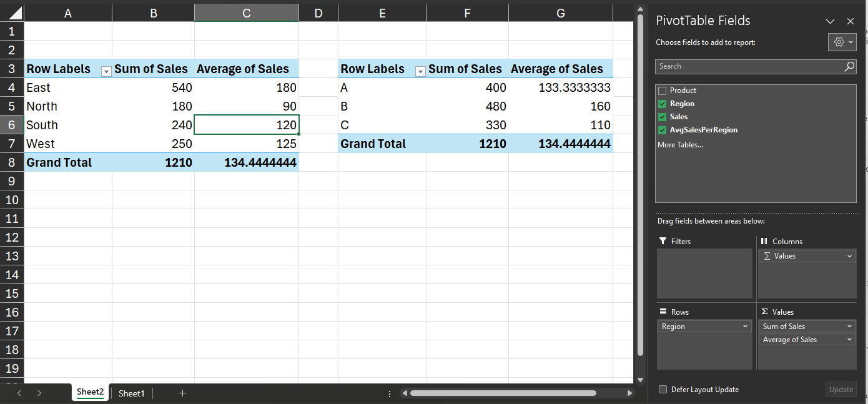This screenshot has height=404, width=868.
Task: Click cell showing 133.3333333
Action: click(x=561, y=87)
